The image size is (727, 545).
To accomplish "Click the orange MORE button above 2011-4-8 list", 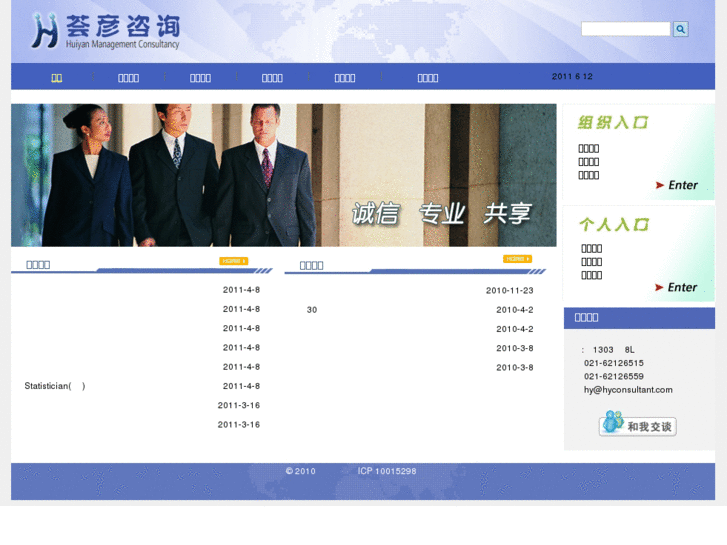I will (234, 261).
